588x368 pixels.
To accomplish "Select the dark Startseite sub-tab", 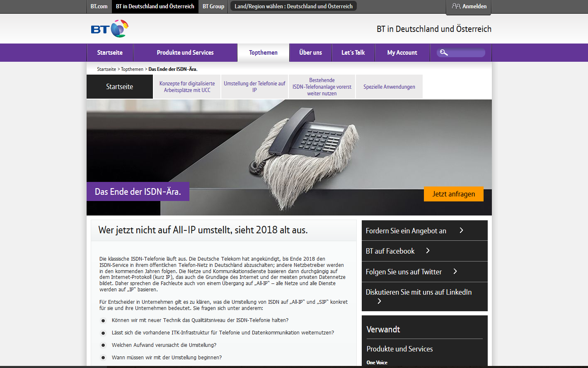I will [x=120, y=87].
